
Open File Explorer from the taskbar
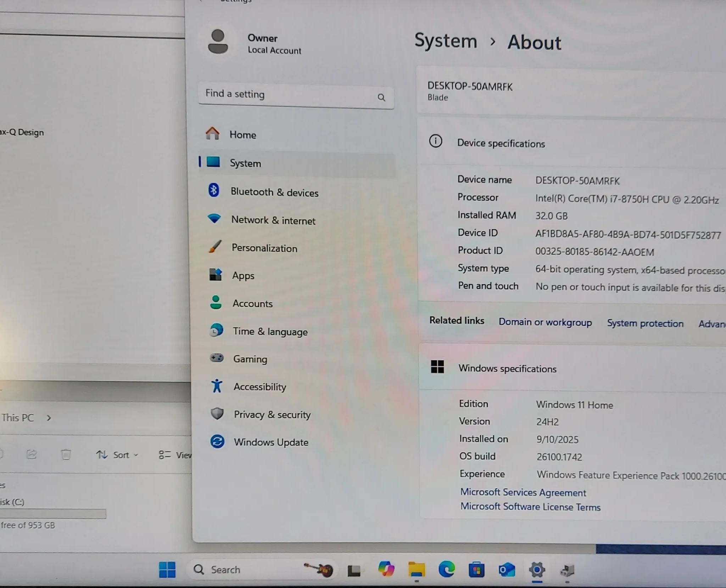pos(417,570)
